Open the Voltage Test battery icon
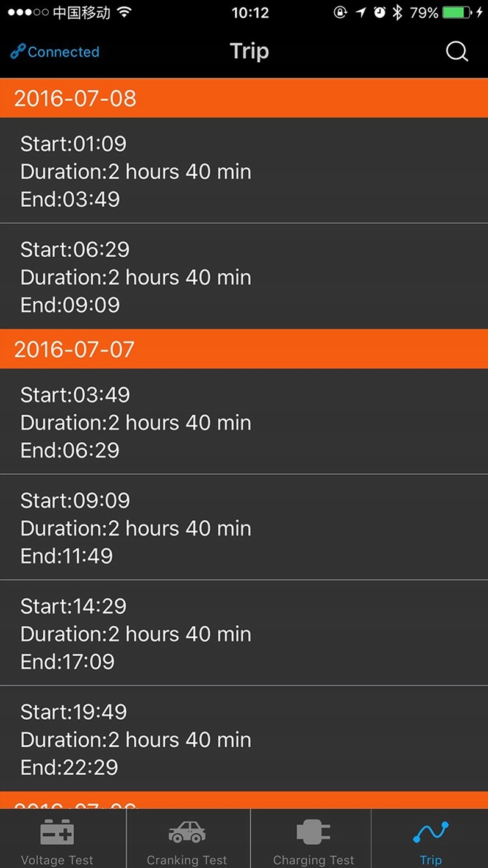488x868 pixels. coord(57,832)
